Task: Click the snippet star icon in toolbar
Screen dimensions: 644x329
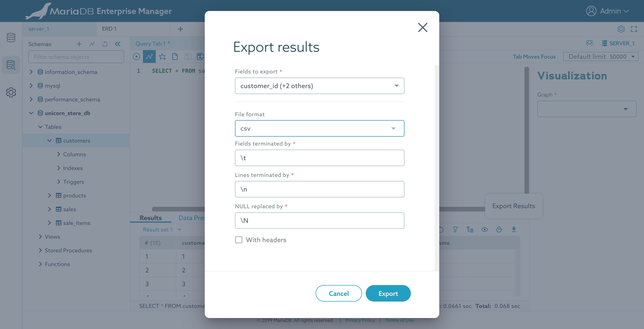Action: tap(162, 57)
